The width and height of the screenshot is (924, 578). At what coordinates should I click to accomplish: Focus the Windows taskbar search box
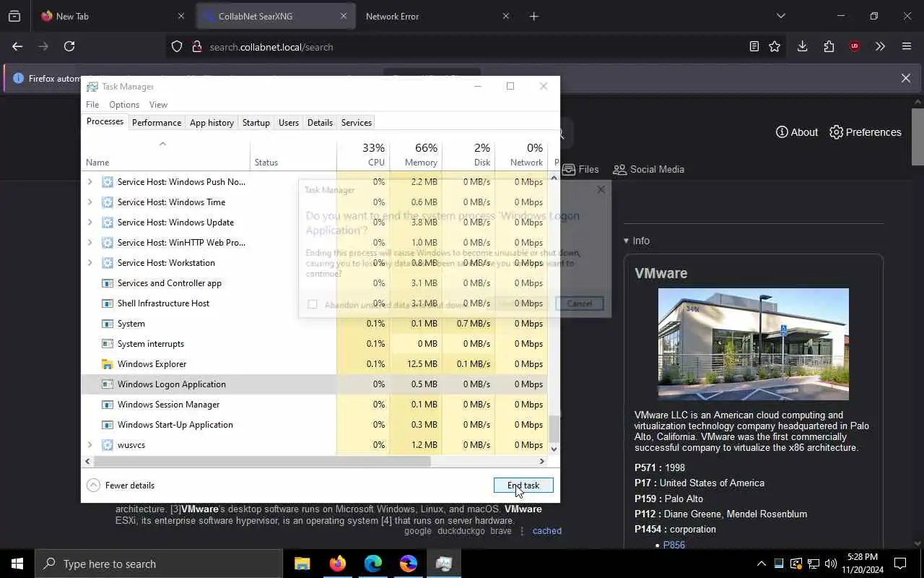pyautogui.click(x=159, y=564)
